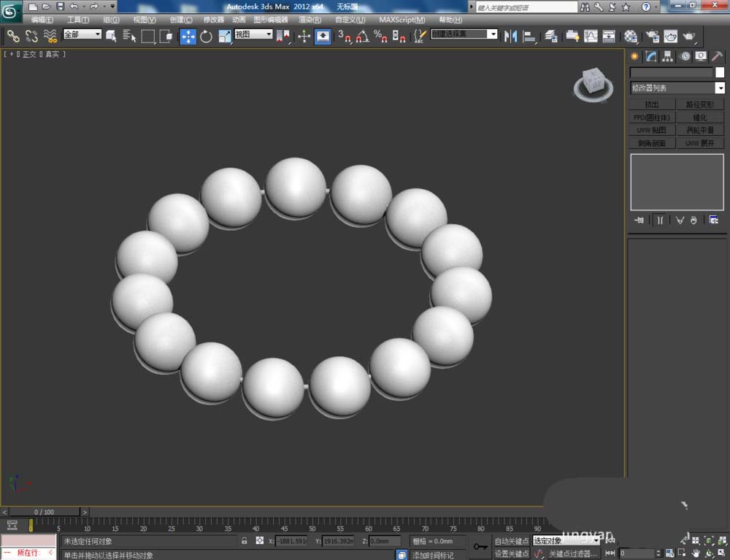Click the 锥化 modifier button
The height and width of the screenshot is (560, 730).
(699, 117)
